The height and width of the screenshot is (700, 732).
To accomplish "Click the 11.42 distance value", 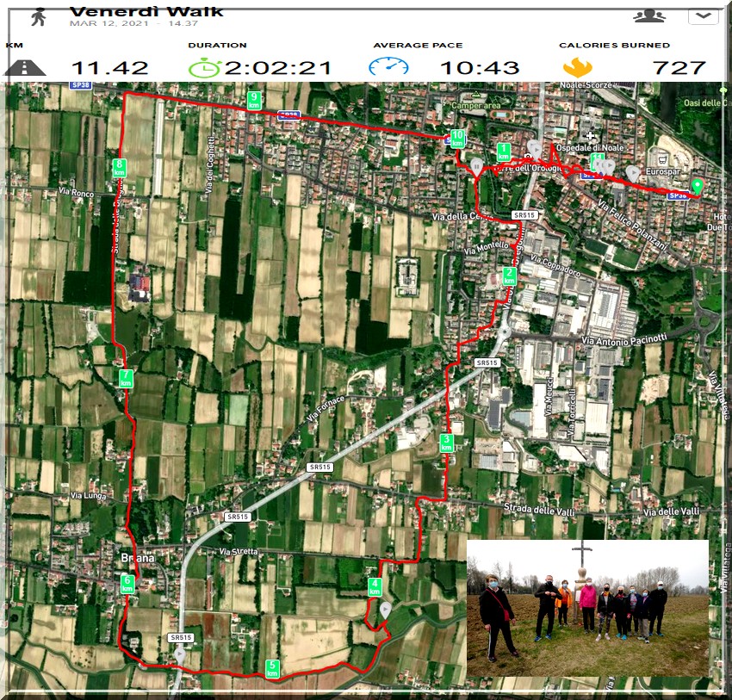I will click(x=110, y=68).
